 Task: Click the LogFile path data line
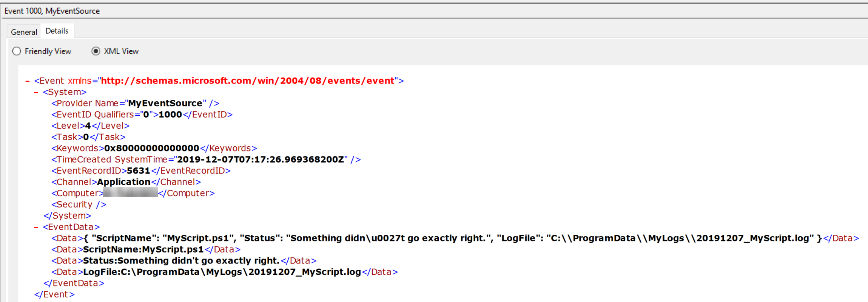(x=222, y=272)
